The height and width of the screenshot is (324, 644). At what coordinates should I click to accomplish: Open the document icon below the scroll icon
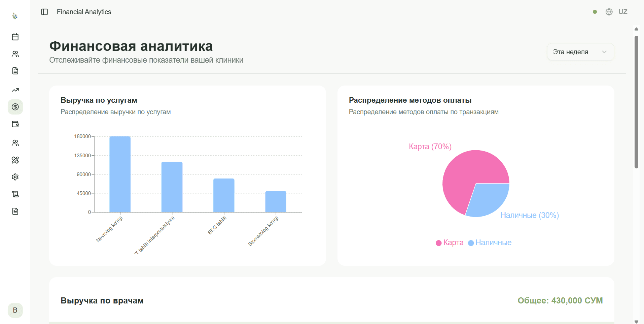click(x=15, y=211)
